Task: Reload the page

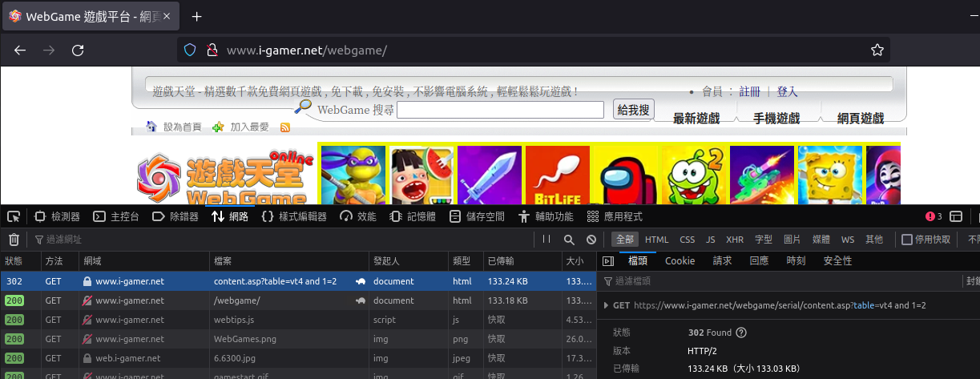Action: (x=78, y=50)
